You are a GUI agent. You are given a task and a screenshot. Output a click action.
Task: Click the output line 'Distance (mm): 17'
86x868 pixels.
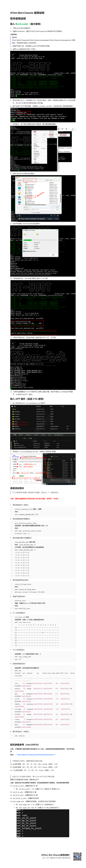22,533
